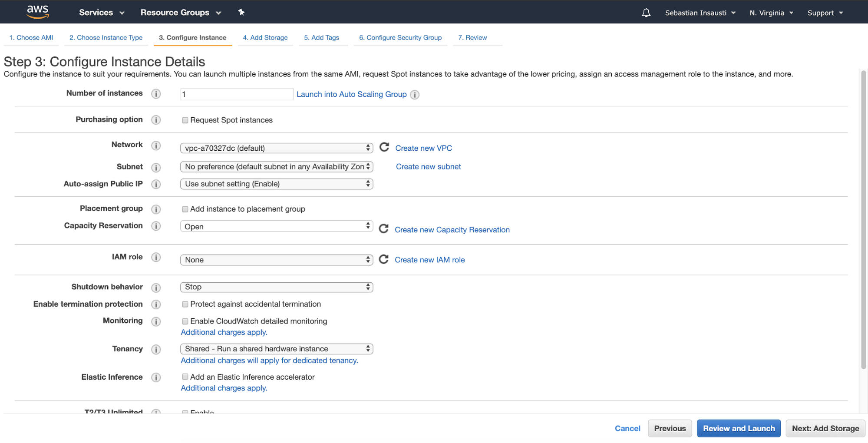
Task: Click the page vertical scrollbar
Action: point(864,219)
